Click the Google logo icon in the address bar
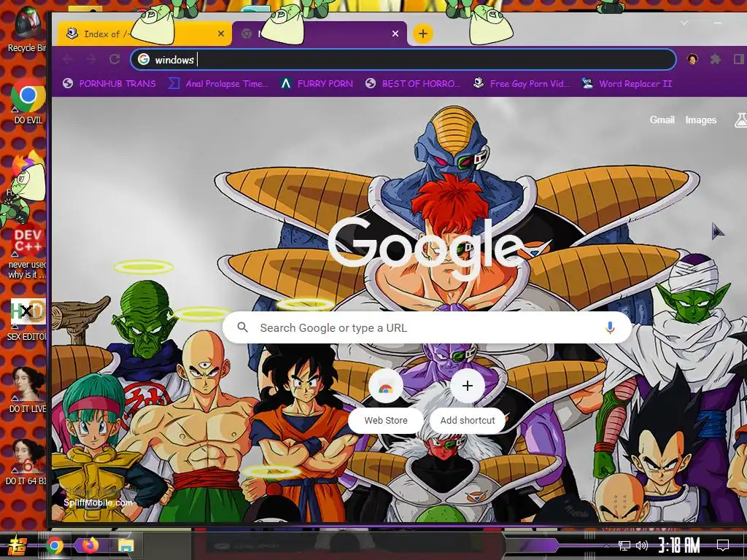This screenshot has height=560, width=747. click(x=144, y=60)
